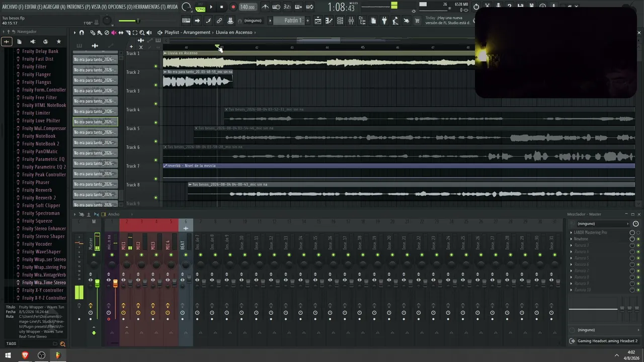
Task: Show the browser files tab icon
Action: coord(19,41)
